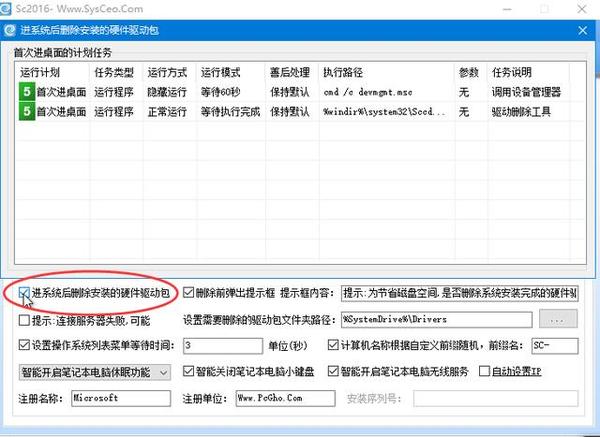Close the Sc2016 main window
The image size is (600, 437).
click(582, 9)
